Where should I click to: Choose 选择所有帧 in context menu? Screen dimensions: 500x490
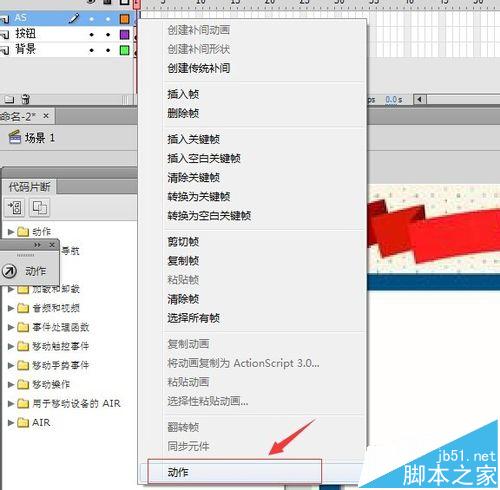click(194, 318)
